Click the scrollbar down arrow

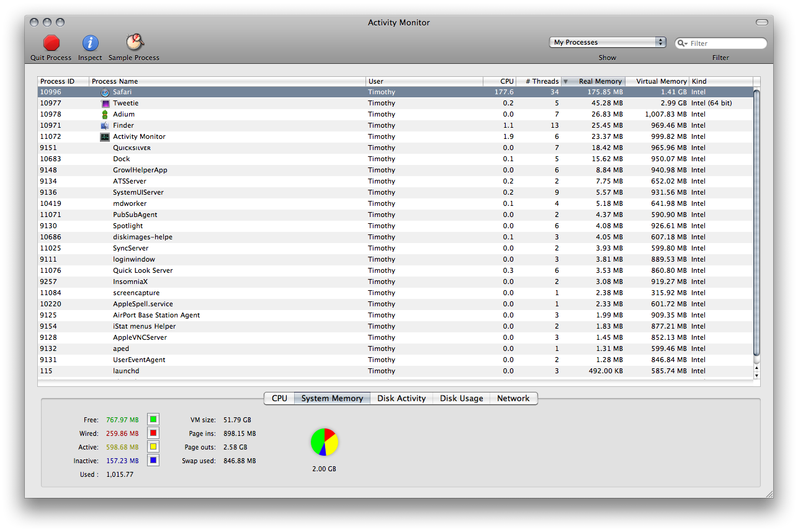click(x=756, y=375)
